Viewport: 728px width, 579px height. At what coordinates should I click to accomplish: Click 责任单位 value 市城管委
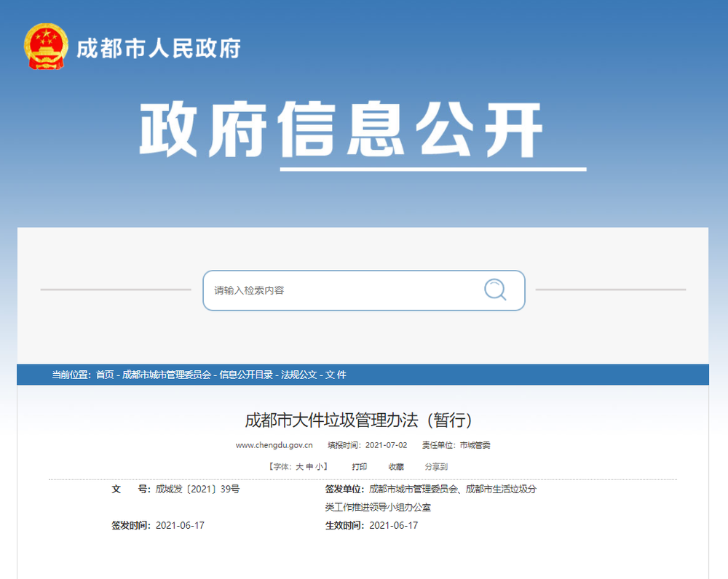click(475, 445)
